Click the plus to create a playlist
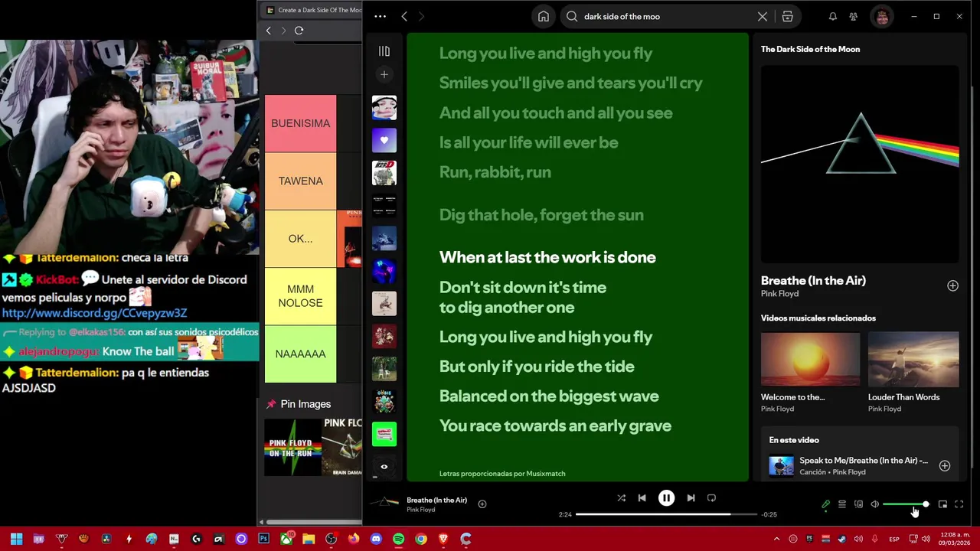The image size is (980, 551). click(x=384, y=74)
